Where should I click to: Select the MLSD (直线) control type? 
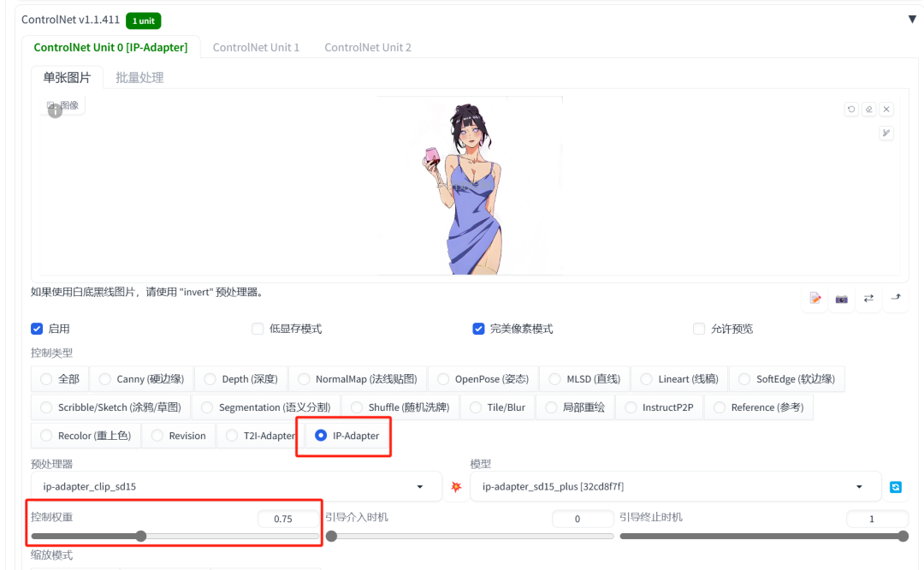coord(584,379)
